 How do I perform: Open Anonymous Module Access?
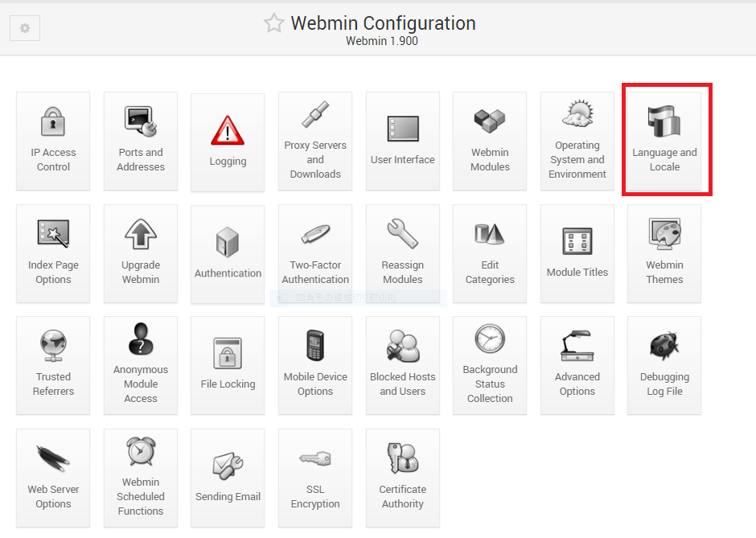tap(140, 365)
